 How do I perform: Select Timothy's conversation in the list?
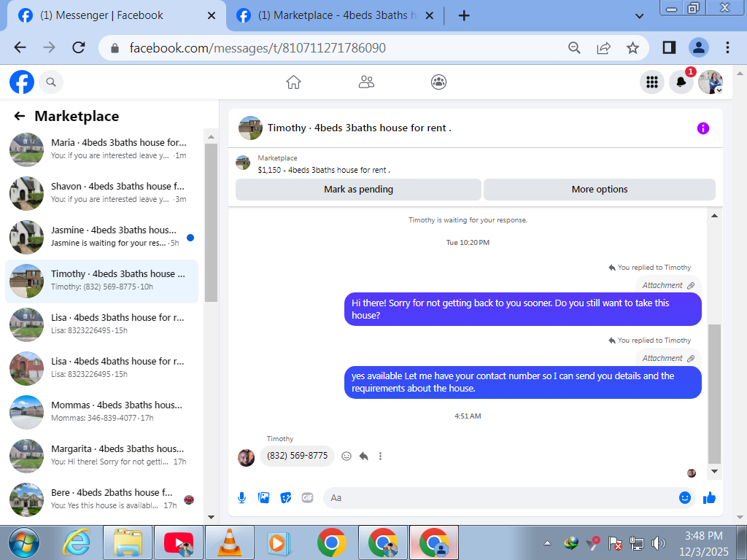[x=101, y=281]
